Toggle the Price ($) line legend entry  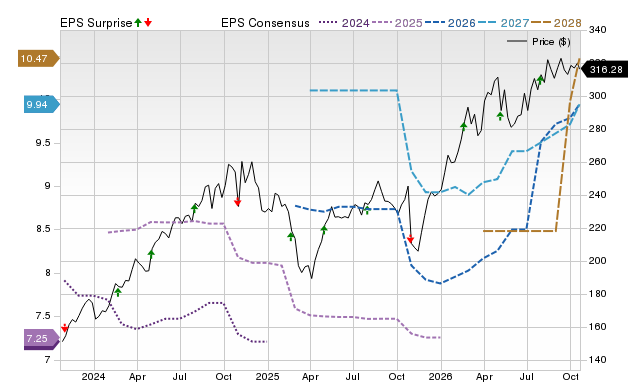coord(539,42)
